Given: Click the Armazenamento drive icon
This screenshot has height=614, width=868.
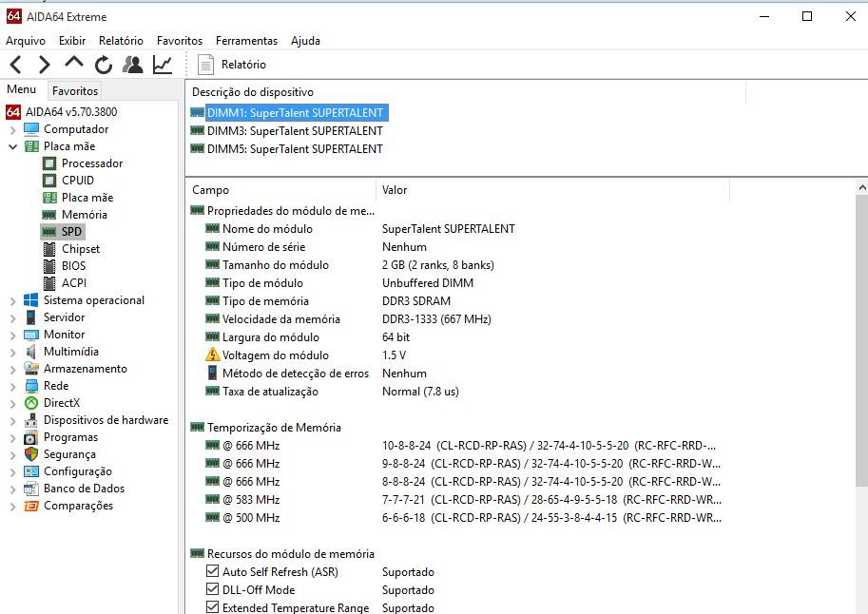Looking at the screenshot, I should tap(31, 369).
